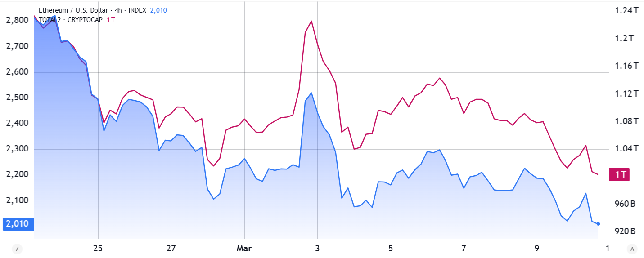Click the red 1T value label
The width and height of the screenshot is (644, 258).
[621, 175]
